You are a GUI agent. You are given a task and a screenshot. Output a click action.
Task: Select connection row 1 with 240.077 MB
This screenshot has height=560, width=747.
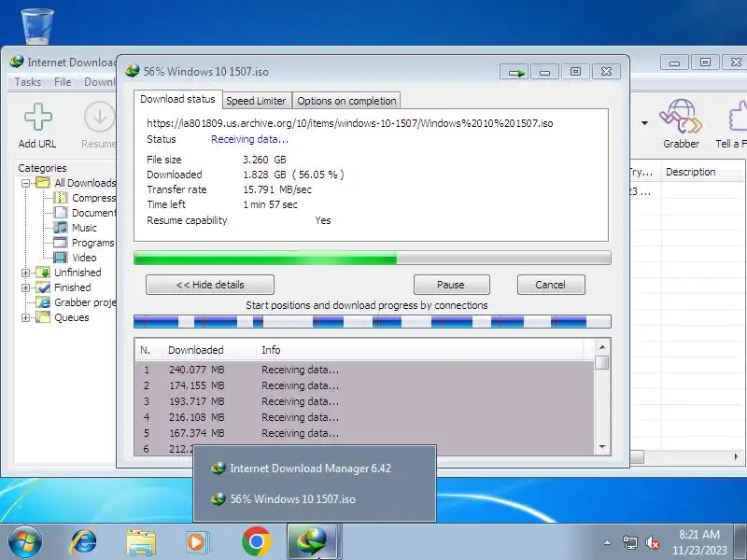coord(365,370)
